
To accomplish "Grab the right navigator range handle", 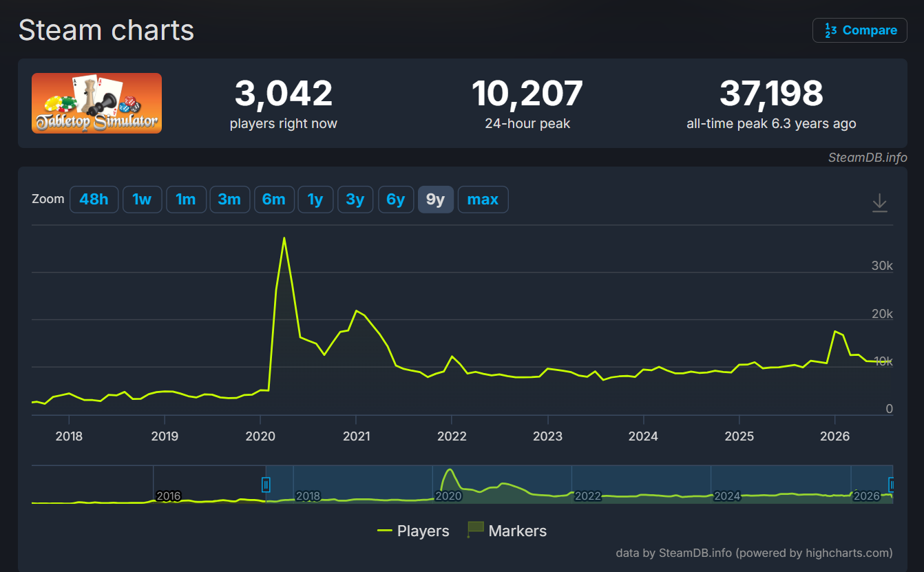I will [892, 485].
